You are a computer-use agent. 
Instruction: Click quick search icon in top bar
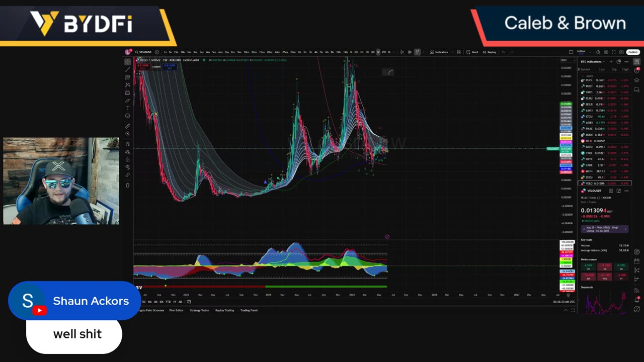pyautogui.click(x=598, y=52)
